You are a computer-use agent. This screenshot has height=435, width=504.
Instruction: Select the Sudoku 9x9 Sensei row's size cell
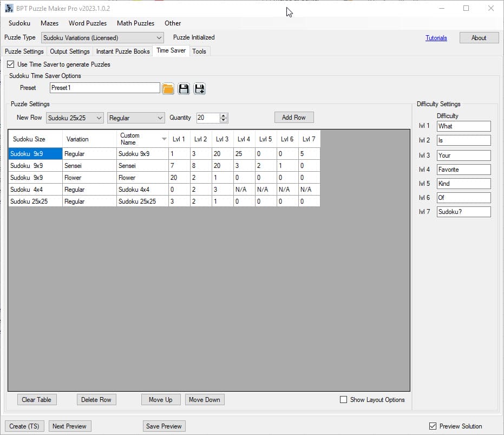pos(35,166)
